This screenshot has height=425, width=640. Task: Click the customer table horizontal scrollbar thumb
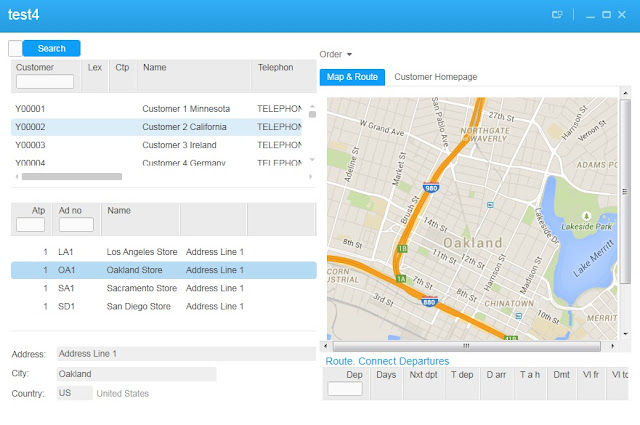coord(72,177)
